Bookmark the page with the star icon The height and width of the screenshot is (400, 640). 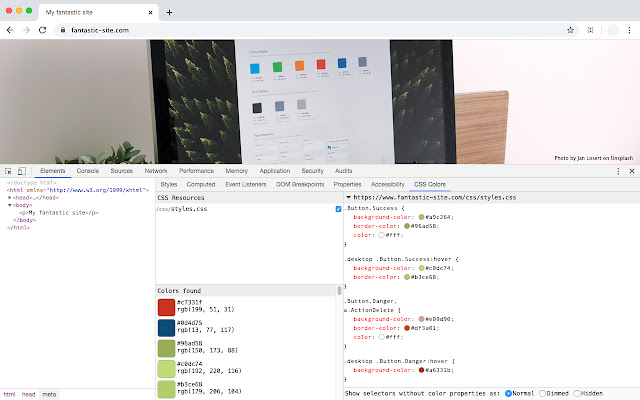[x=570, y=30]
